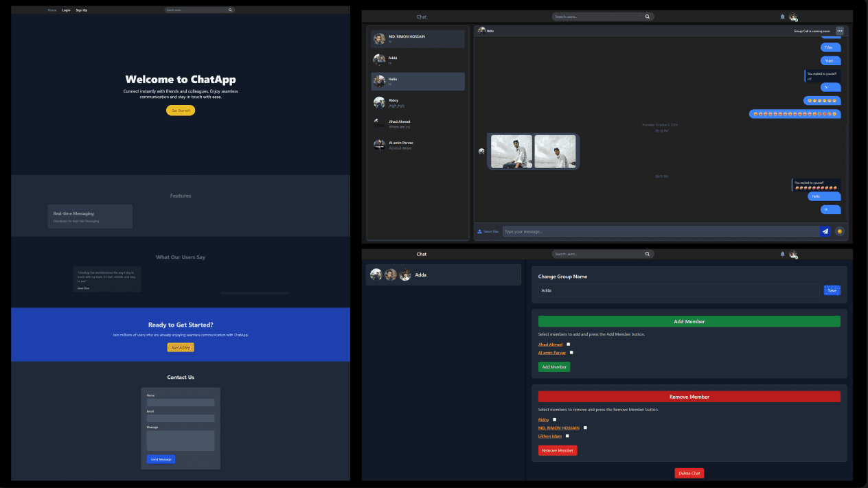Viewport: 868px width, 488px height.
Task: Click the Message textarea in Contact Us form
Action: (181, 441)
